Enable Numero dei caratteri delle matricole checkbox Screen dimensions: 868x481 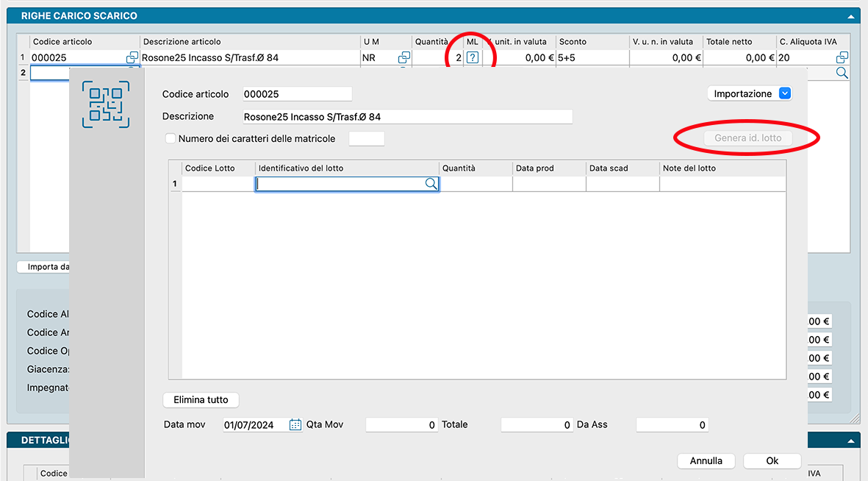171,138
